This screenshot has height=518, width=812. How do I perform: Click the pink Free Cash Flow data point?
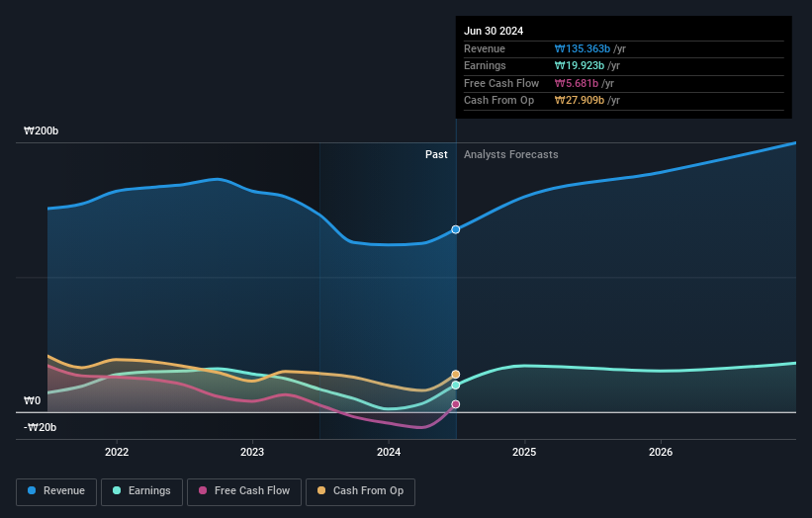pyautogui.click(x=456, y=404)
